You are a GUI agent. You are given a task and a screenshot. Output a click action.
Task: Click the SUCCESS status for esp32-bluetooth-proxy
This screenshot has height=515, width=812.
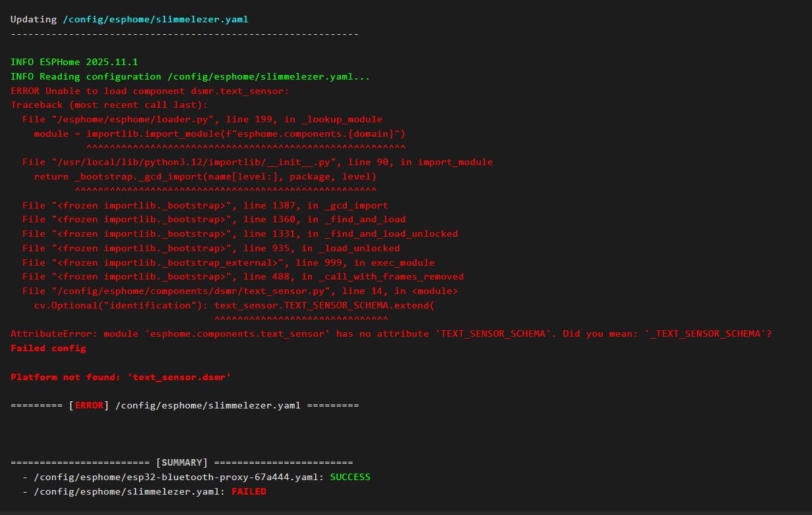[x=350, y=477]
